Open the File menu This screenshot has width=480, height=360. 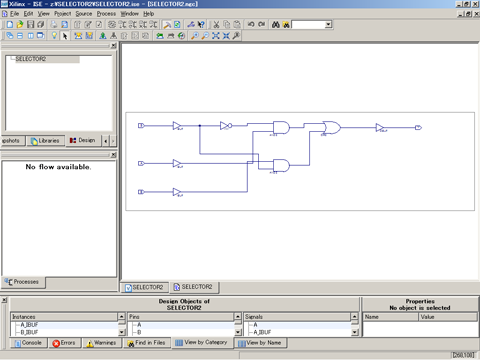(14, 14)
